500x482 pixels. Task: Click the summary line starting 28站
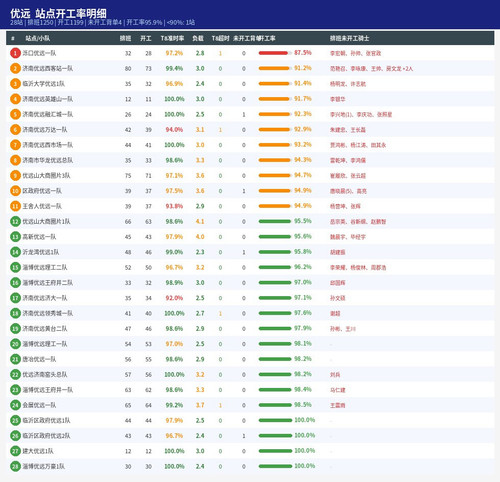pos(102,23)
